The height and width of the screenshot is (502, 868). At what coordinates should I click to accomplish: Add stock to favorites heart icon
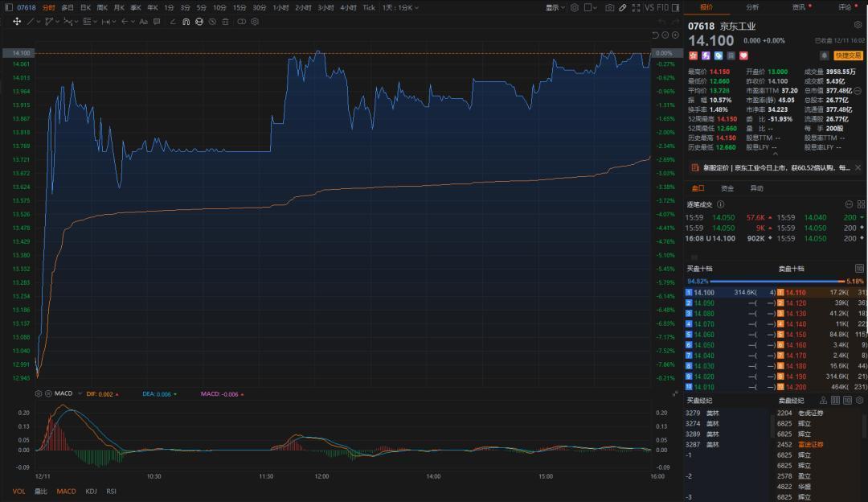(743, 56)
